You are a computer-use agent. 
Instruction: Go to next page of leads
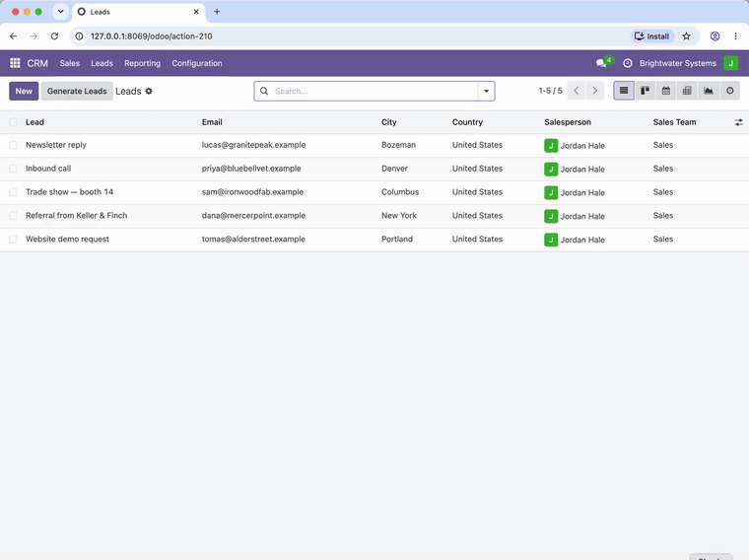[x=594, y=91]
